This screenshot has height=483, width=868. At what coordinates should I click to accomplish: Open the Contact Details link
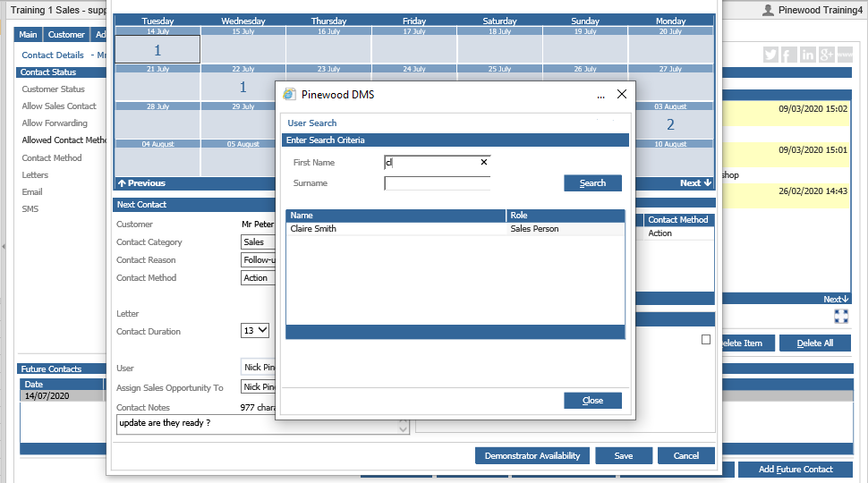pos(53,55)
